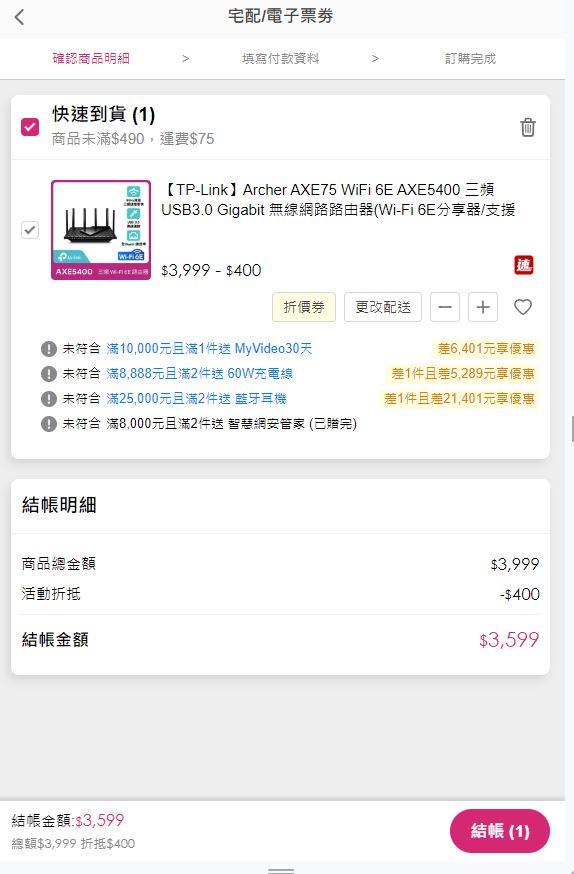Select the 填寫付款資料 step tab

[x=280, y=58]
